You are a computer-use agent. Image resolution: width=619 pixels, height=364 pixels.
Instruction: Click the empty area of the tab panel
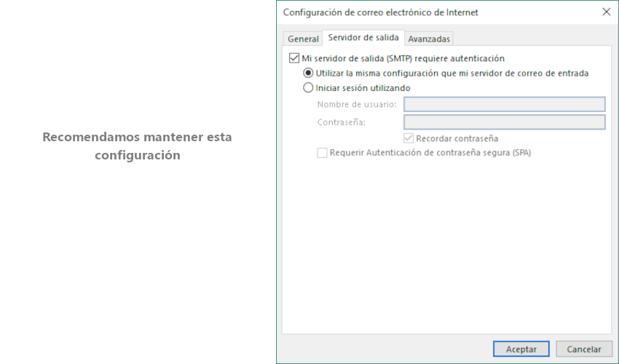446,248
